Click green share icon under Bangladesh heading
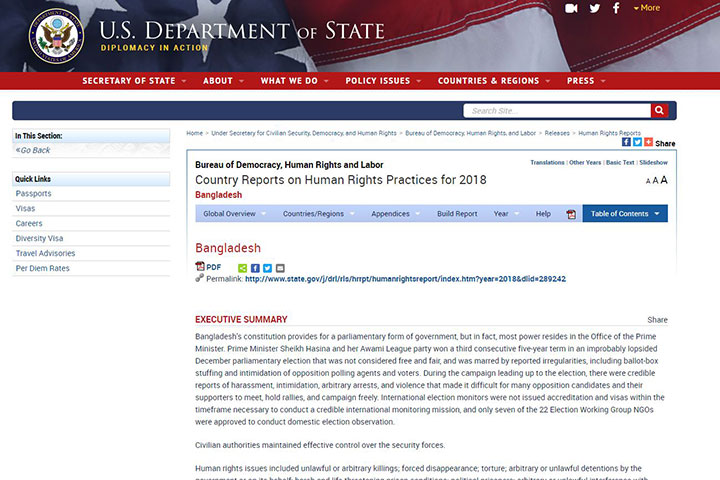 coord(242,268)
